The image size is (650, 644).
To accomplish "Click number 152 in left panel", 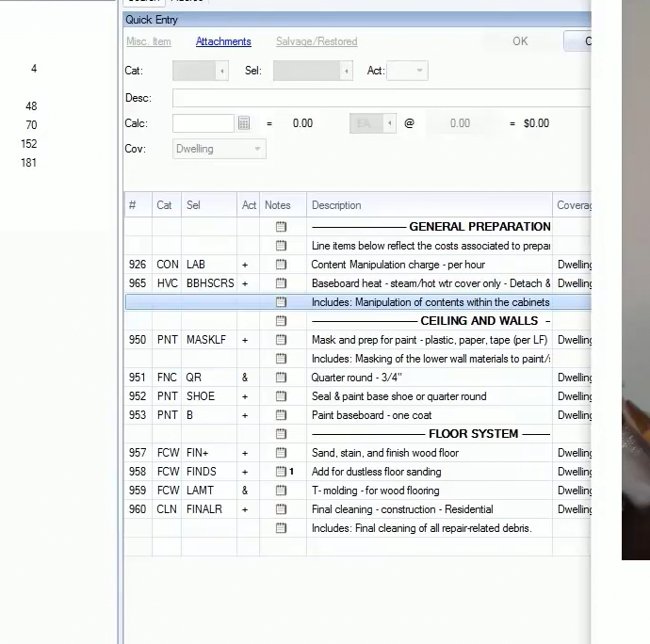I will point(28,144).
